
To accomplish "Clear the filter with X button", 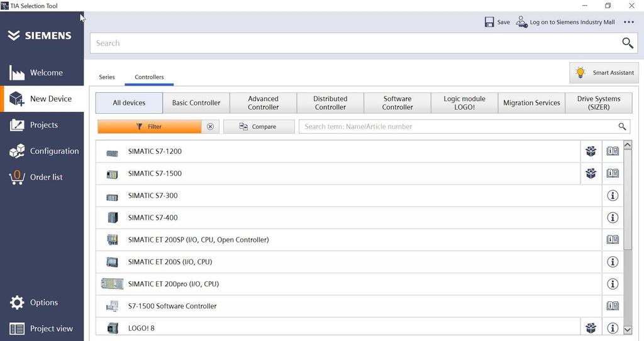I will (210, 127).
